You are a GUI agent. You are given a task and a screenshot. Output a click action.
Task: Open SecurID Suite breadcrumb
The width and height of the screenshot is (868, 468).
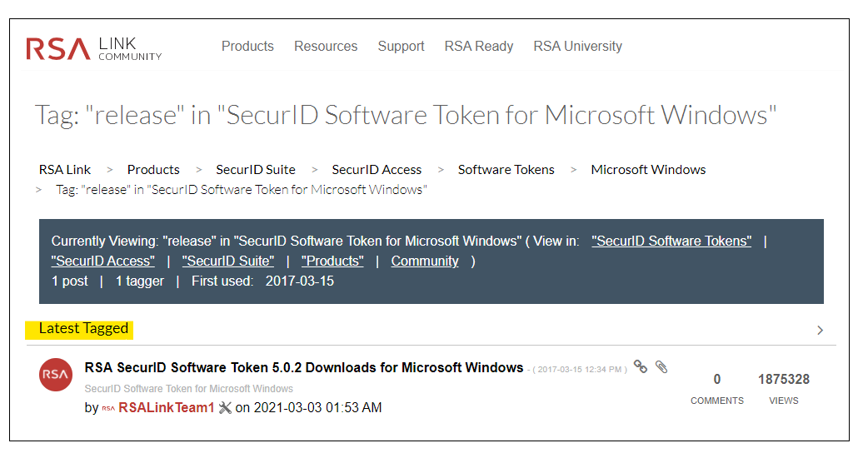[256, 170]
